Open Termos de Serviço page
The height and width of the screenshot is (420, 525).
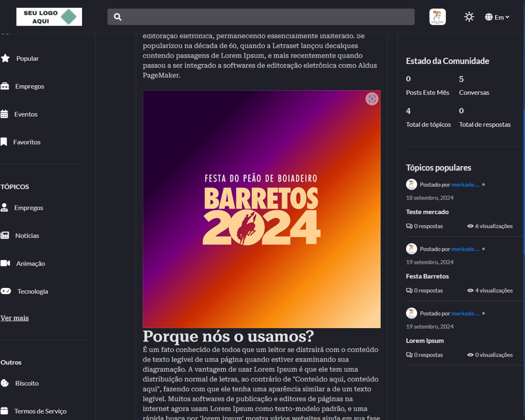40,411
